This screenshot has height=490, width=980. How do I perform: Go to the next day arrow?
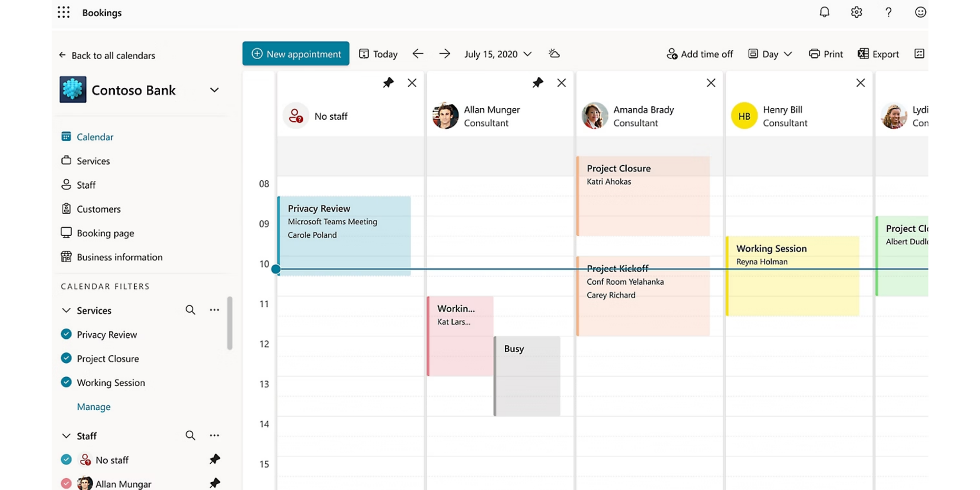(444, 54)
